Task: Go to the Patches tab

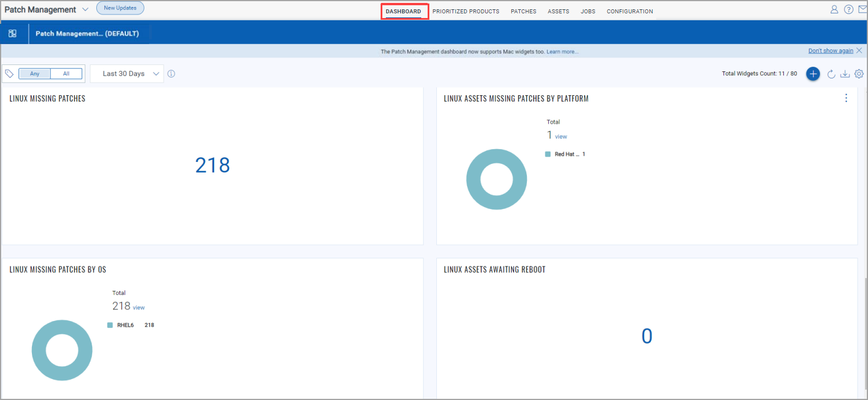Action: click(523, 12)
